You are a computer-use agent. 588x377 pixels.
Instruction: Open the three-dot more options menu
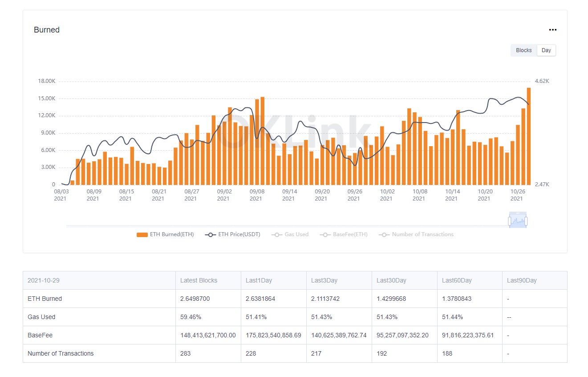552,30
